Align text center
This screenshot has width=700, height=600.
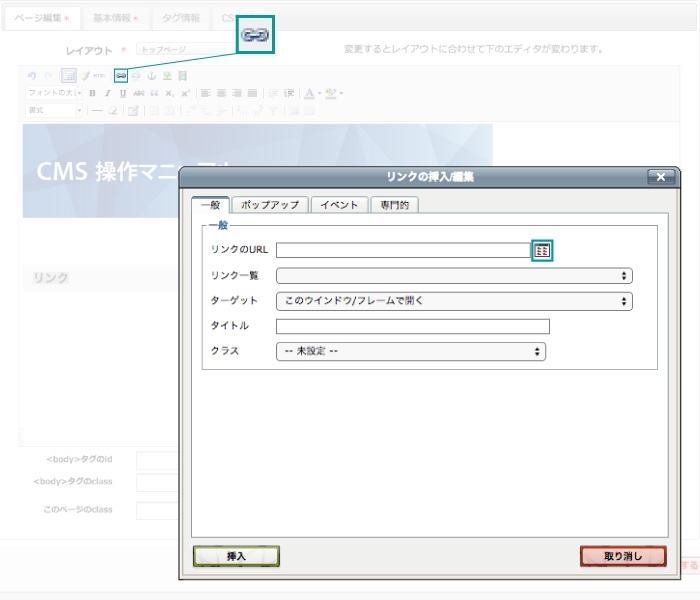(x=221, y=93)
